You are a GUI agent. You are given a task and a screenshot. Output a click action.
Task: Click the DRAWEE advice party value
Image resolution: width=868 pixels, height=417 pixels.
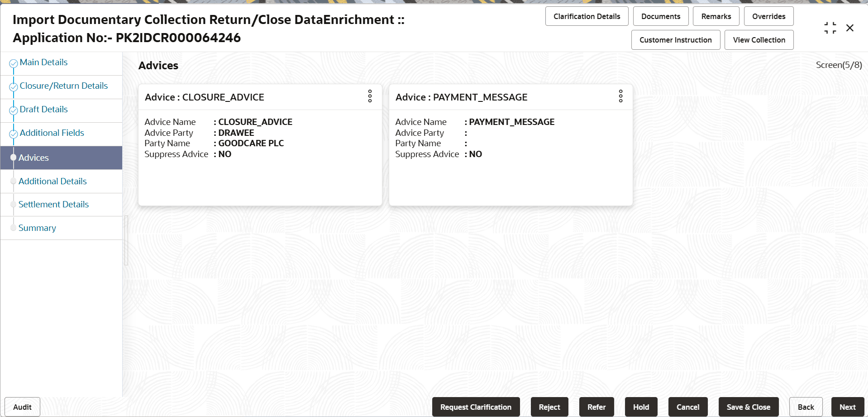[236, 133]
